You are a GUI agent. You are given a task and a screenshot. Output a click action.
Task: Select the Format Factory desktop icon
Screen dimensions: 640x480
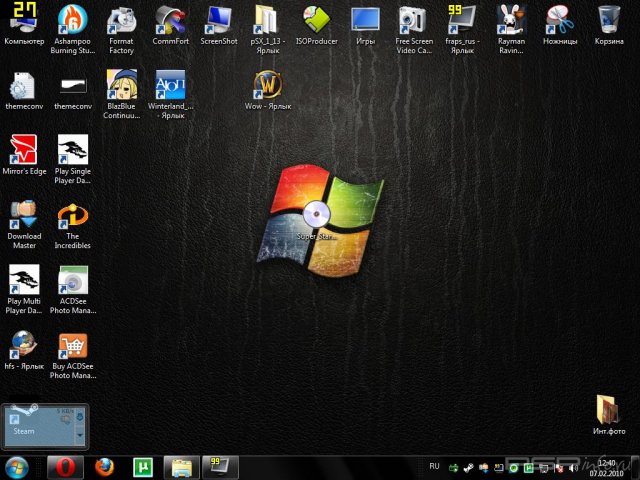pos(121,20)
